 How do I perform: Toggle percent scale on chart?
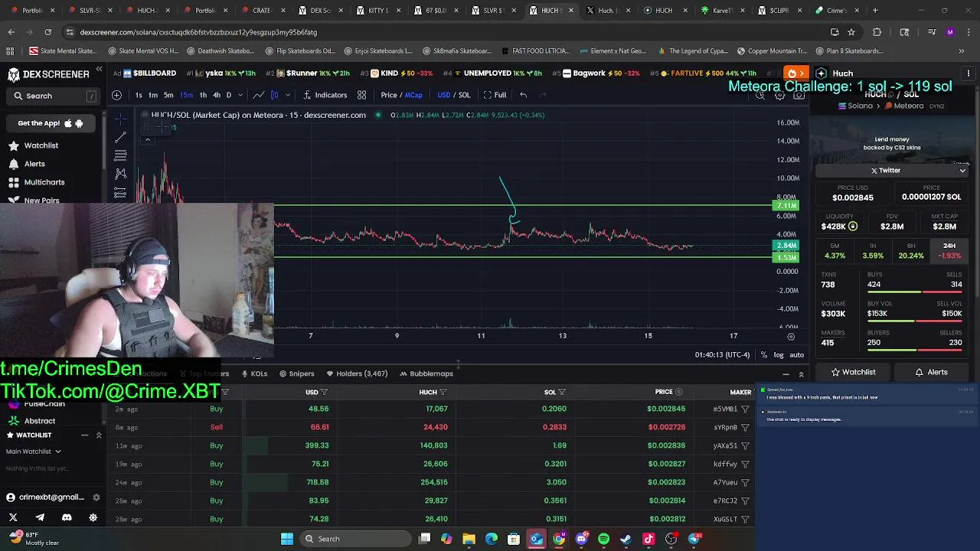pyautogui.click(x=763, y=355)
